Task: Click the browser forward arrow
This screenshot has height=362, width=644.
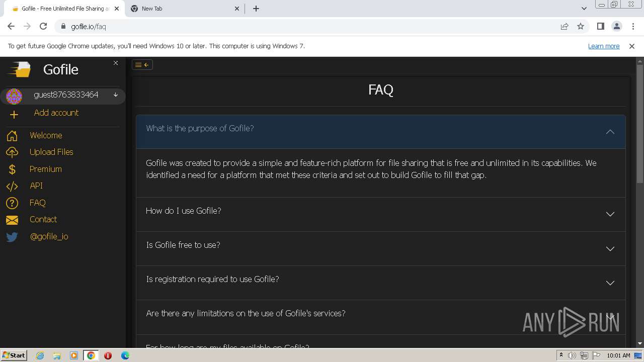Action: click(27, 26)
